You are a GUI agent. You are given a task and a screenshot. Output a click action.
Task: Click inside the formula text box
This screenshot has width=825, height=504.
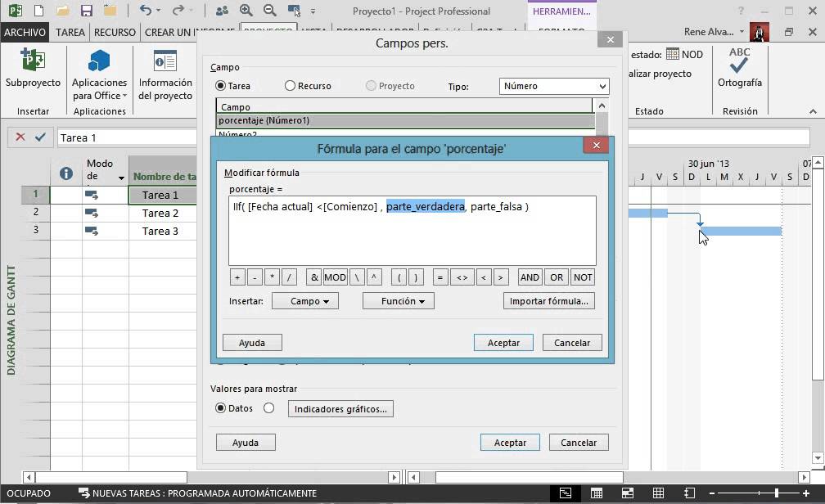pos(412,231)
